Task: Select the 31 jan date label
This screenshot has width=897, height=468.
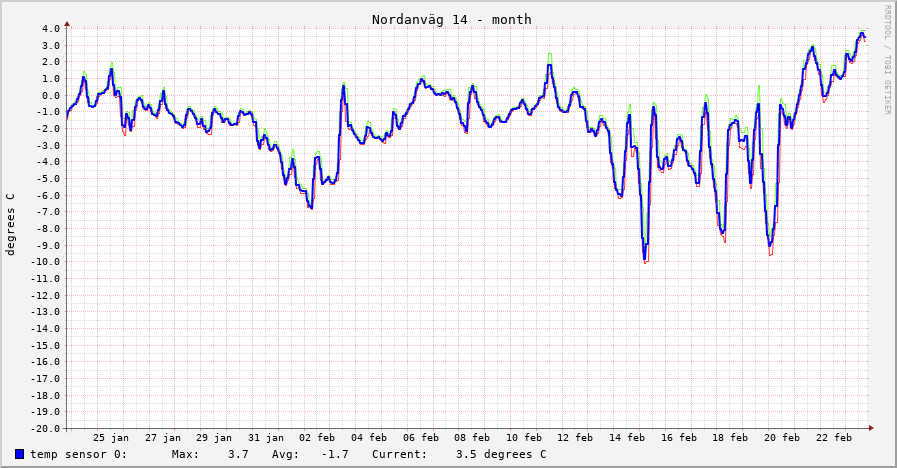Action: pyautogui.click(x=266, y=438)
